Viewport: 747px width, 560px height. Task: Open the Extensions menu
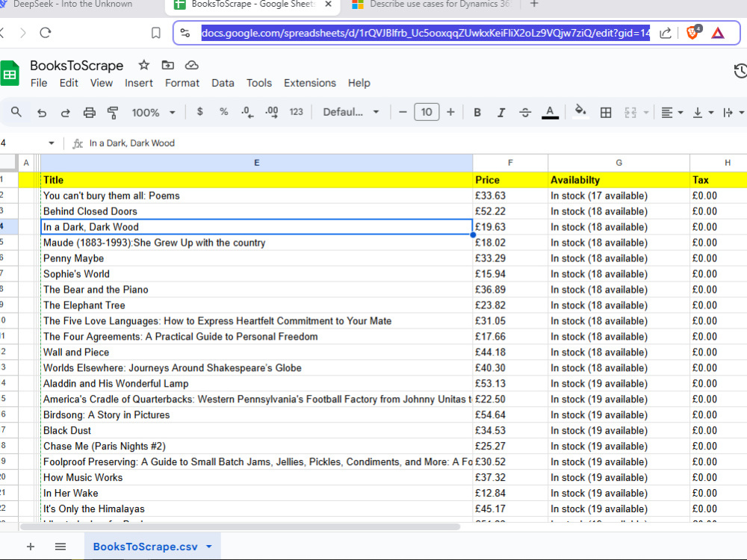click(x=310, y=83)
